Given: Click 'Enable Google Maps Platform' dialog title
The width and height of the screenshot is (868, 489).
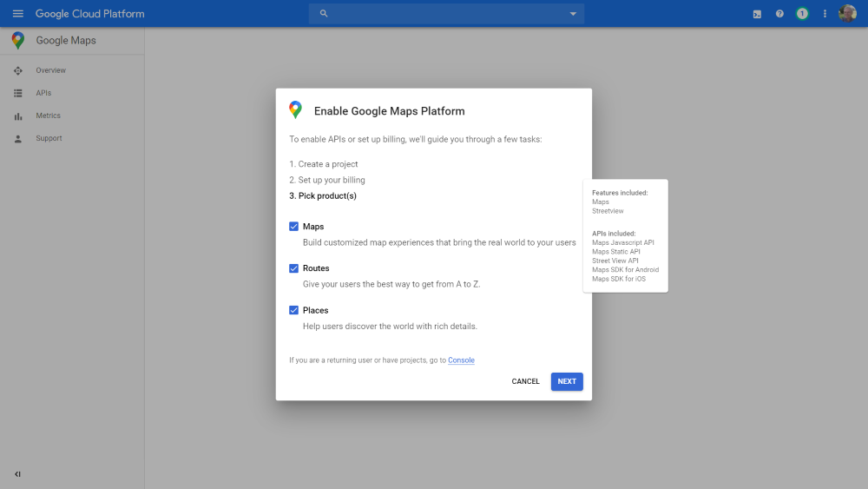Looking at the screenshot, I should [x=389, y=111].
